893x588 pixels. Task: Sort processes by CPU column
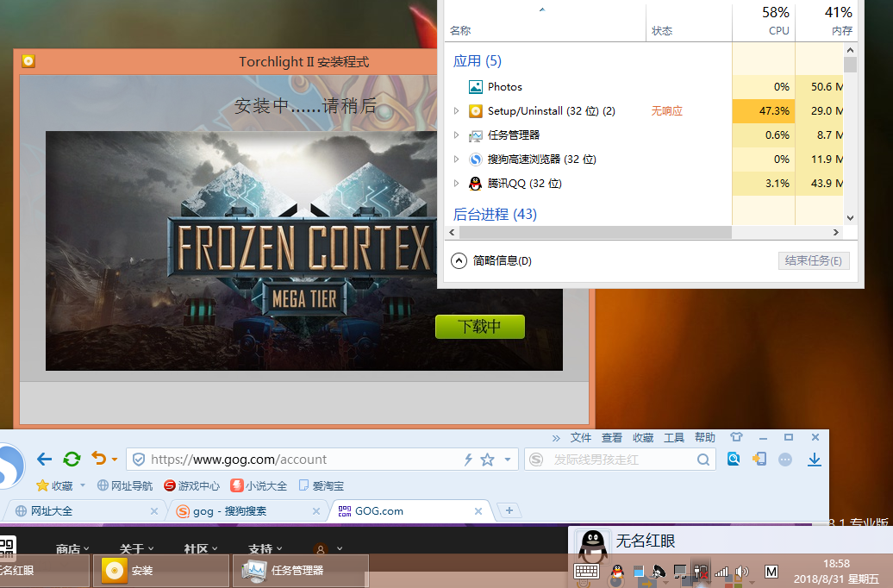point(763,21)
